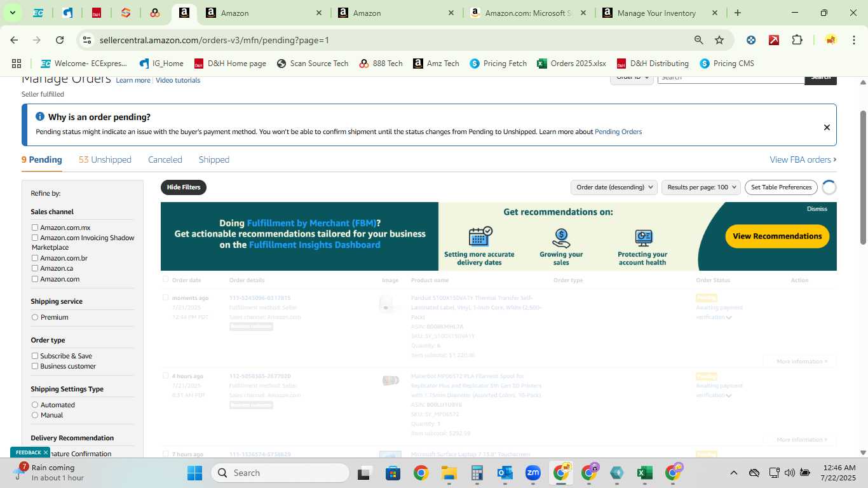This screenshot has height=488, width=868.
Task: Click the browser address bar URL
Action: click(214, 40)
